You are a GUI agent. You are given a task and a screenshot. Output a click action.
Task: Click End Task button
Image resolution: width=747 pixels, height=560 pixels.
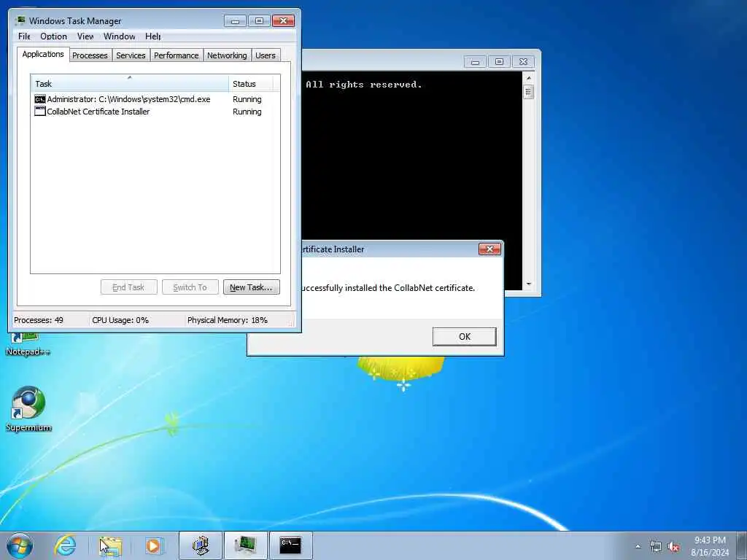[128, 287]
